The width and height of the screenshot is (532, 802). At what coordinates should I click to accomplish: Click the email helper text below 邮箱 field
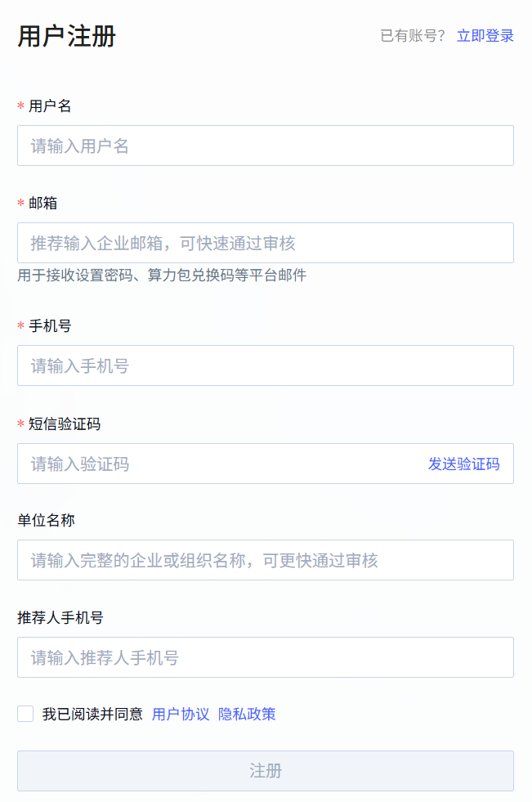162,276
